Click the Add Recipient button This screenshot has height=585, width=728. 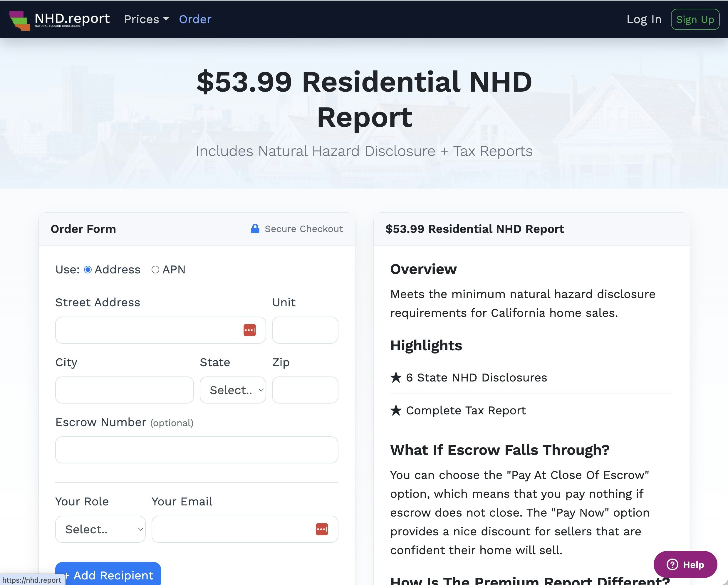108,574
